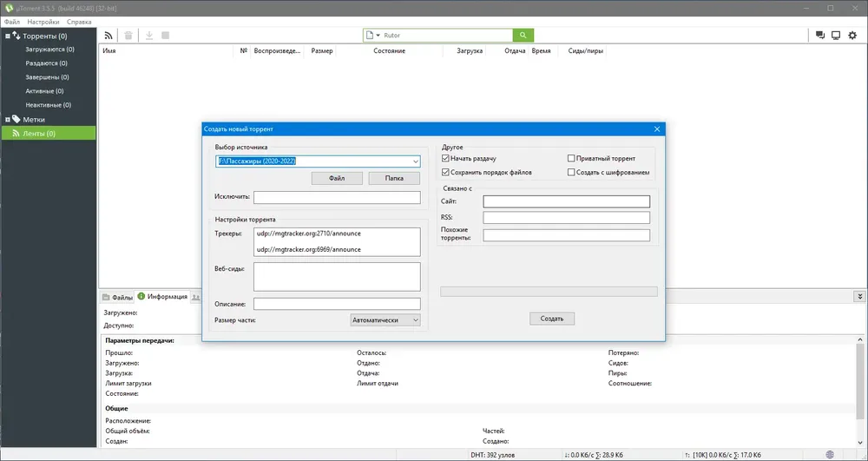Click the Исключить input field
Screen dimensions: 868x461
[337, 197]
